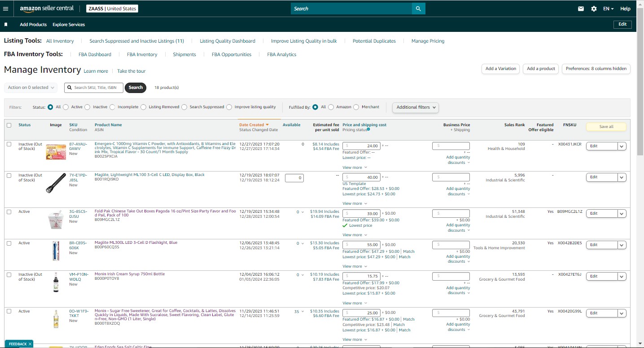
Task: Open the Additional filters dropdown
Action: coord(416,107)
